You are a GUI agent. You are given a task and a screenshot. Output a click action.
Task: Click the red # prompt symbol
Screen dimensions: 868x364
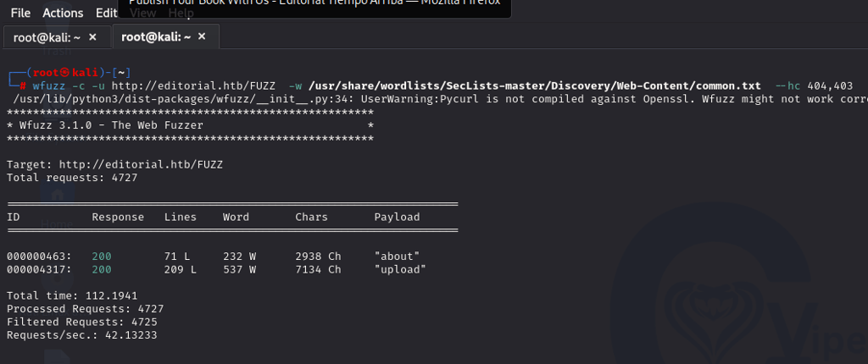(x=24, y=85)
